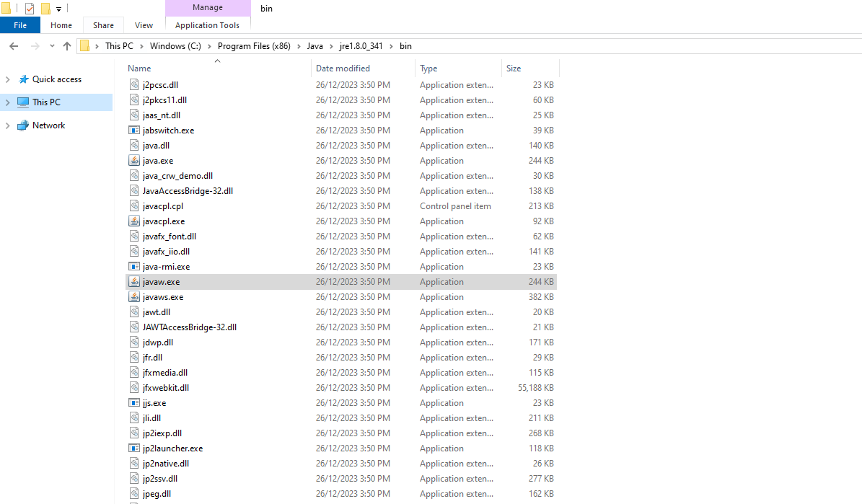Screen dimensions: 862x504
Task: Select jp2iexp.dll file name
Action: pyautogui.click(x=162, y=433)
